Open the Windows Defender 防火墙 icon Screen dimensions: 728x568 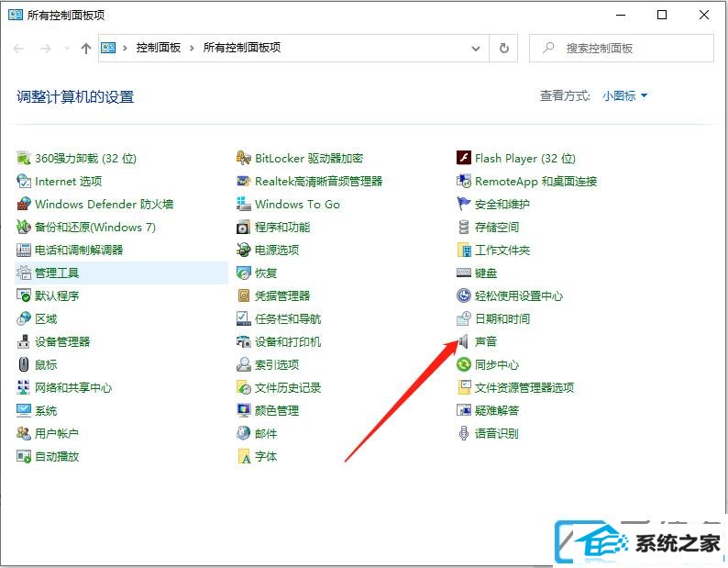coord(23,204)
